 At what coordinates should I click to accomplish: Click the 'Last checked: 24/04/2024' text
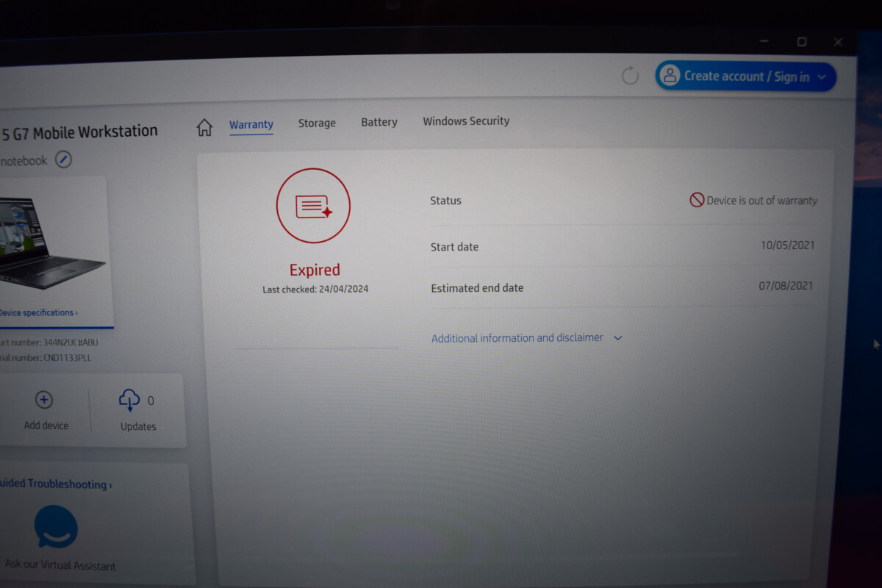[315, 290]
